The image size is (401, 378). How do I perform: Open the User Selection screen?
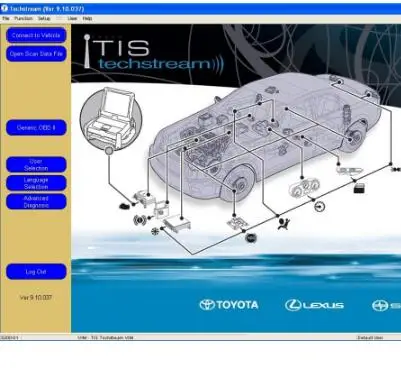(36, 165)
